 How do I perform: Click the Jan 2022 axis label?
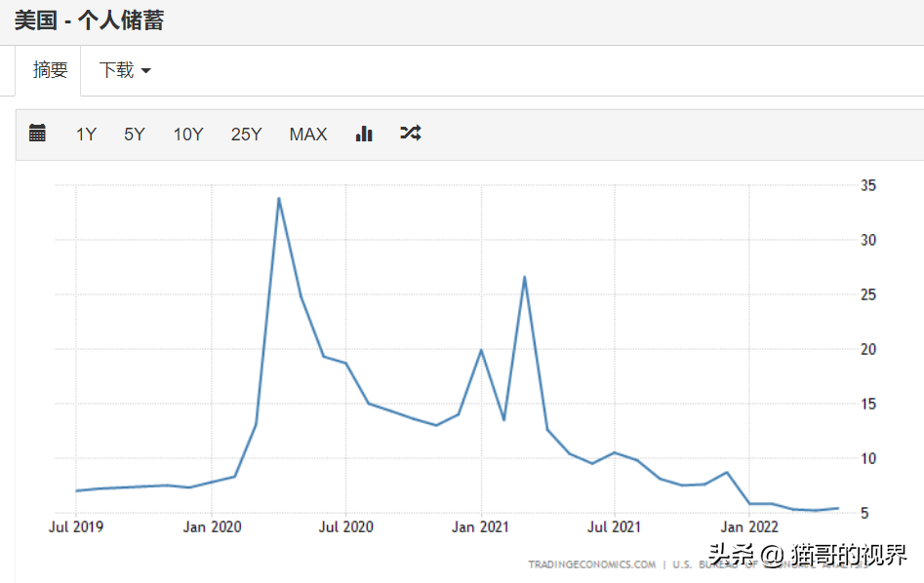click(x=749, y=526)
